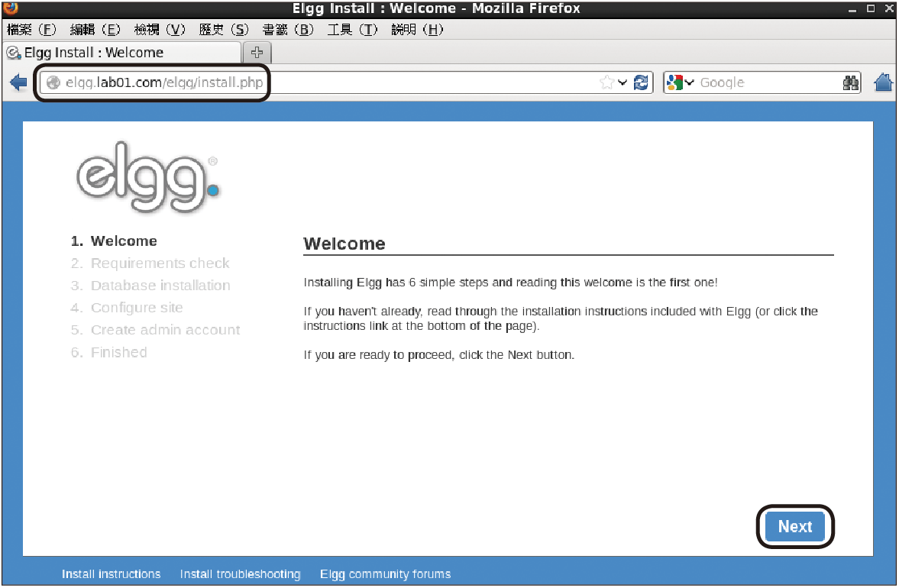Viewport: 899px width, 588px height.
Task: Click the browser Back arrow button
Action: click(19, 82)
